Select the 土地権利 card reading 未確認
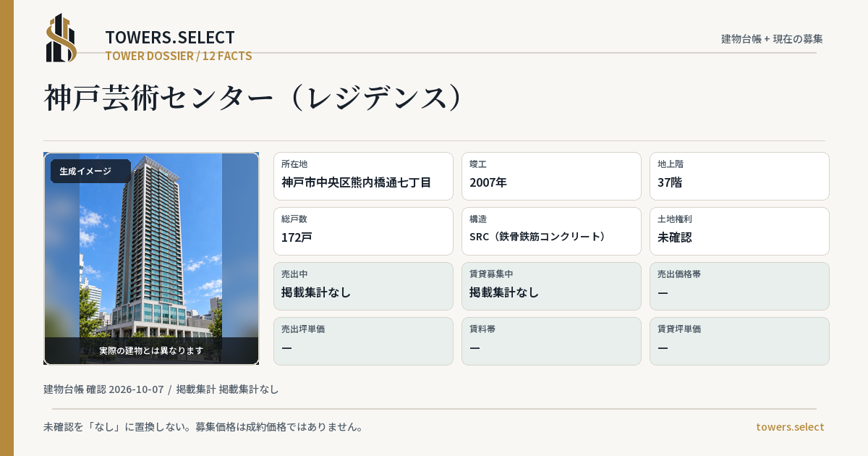The image size is (868, 456). coord(739,231)
